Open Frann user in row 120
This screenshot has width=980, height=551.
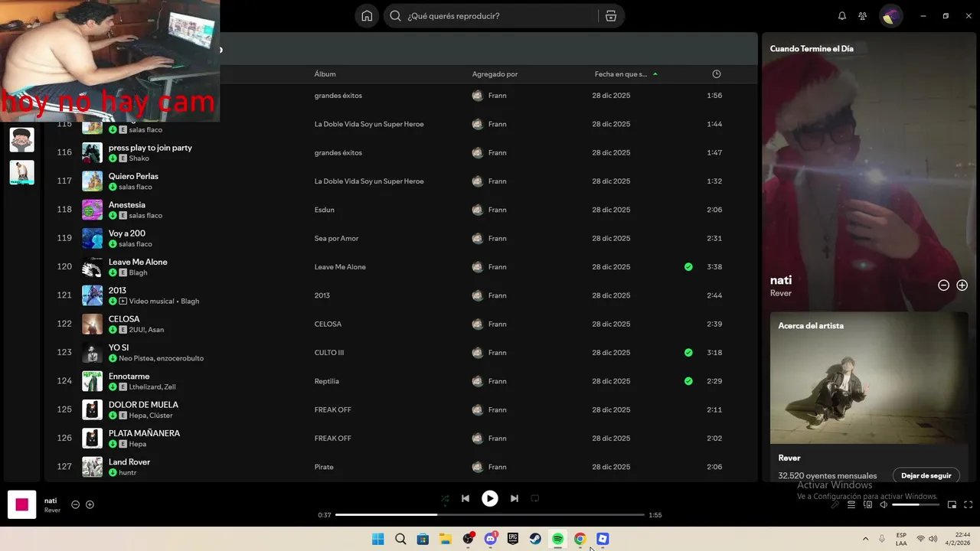pos(497,267)
